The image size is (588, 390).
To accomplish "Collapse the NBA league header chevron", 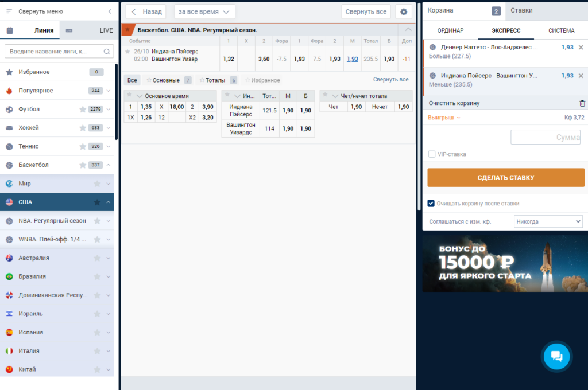I will click(408, 29).
